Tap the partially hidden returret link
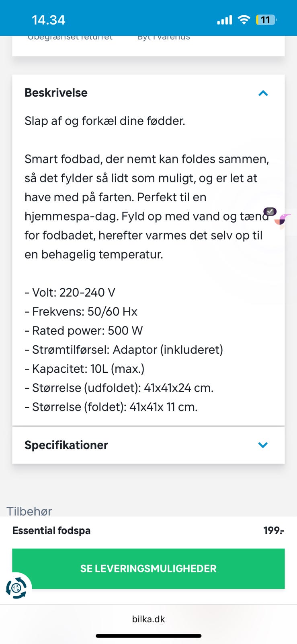 70,38
